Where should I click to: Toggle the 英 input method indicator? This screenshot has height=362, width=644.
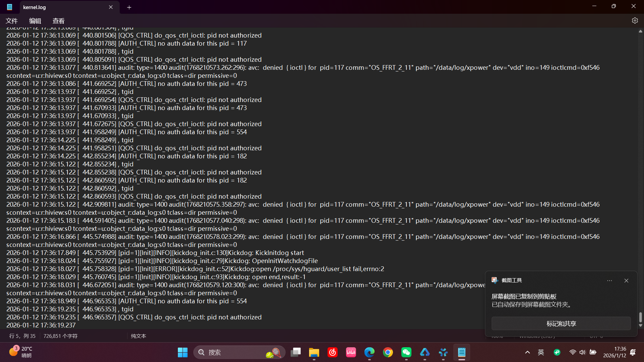tap(541, 352)
